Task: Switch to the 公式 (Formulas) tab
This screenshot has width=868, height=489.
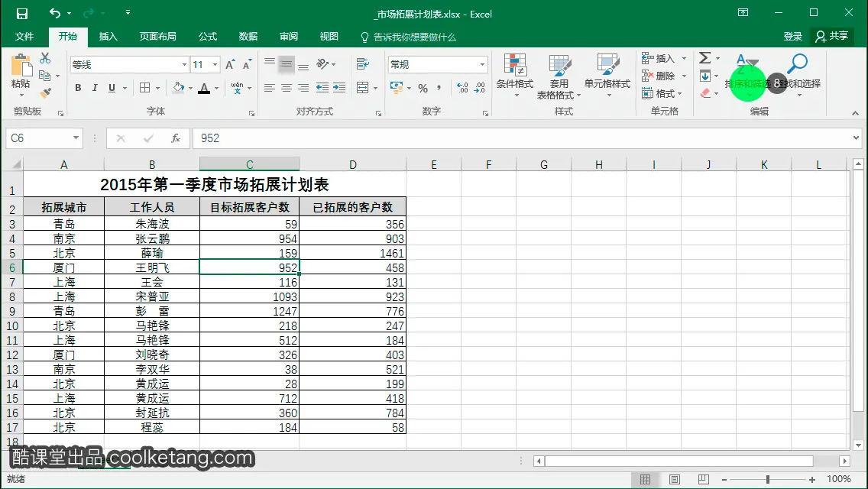Action: tap(208, 37)
